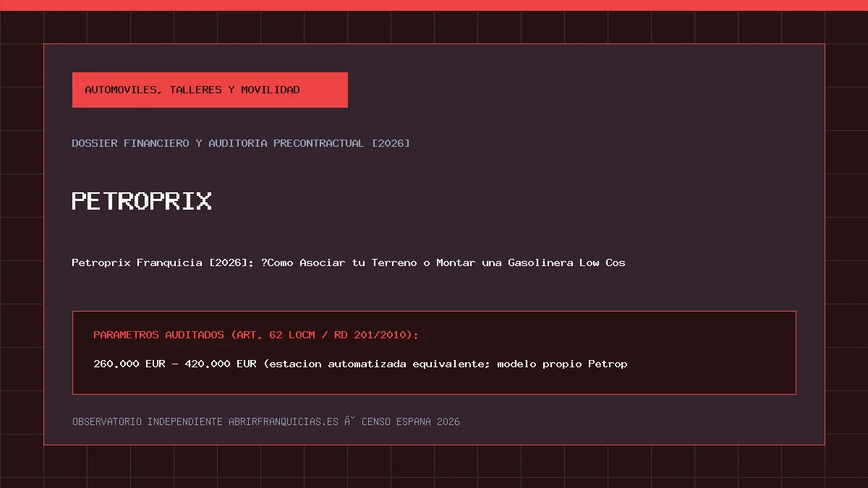Click the DOSSIER FINANCIERO Y AUDITORIA PRECONTRACTUAL line
868x488 pixels.
pyautogui.click(x=241, y=143)
